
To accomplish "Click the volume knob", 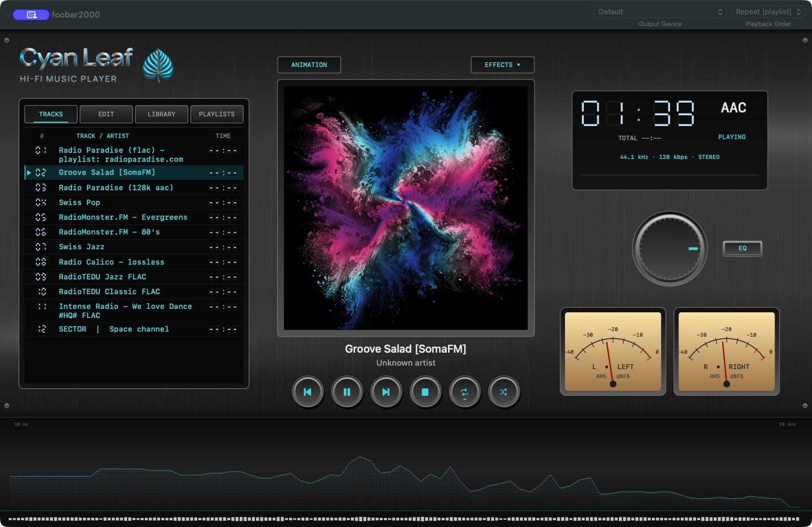I will [x=670, y=249].
